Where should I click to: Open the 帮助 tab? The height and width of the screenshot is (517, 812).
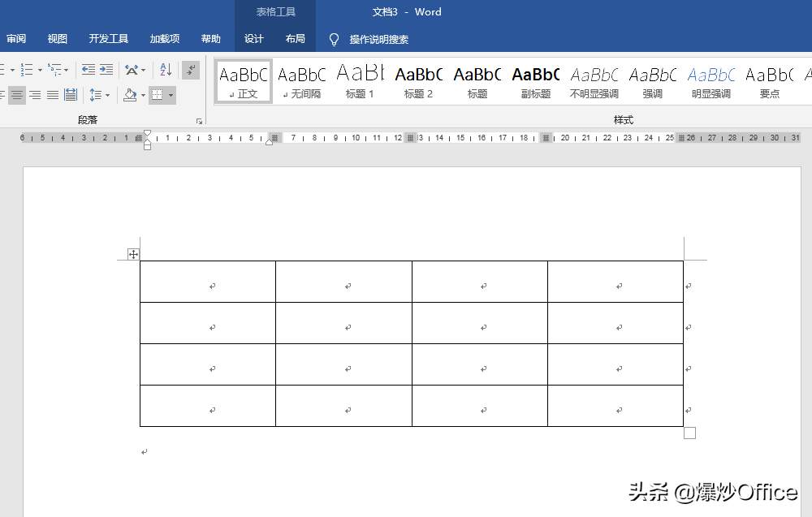(x=211, y=39)
